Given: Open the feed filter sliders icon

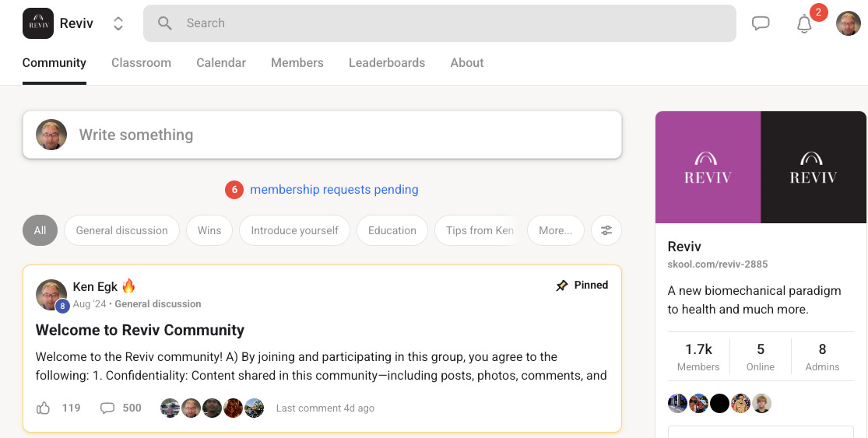Looking at the screenshot, I should 606,230.
